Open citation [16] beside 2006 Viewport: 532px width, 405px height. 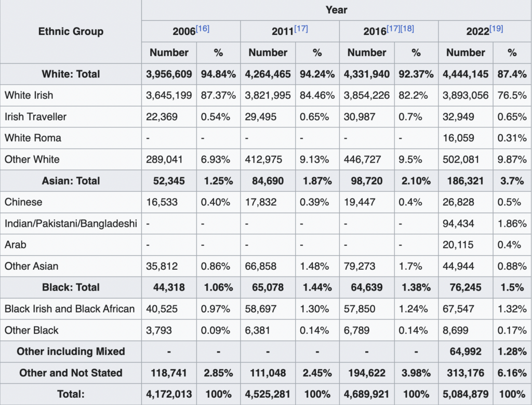point(203,29)
